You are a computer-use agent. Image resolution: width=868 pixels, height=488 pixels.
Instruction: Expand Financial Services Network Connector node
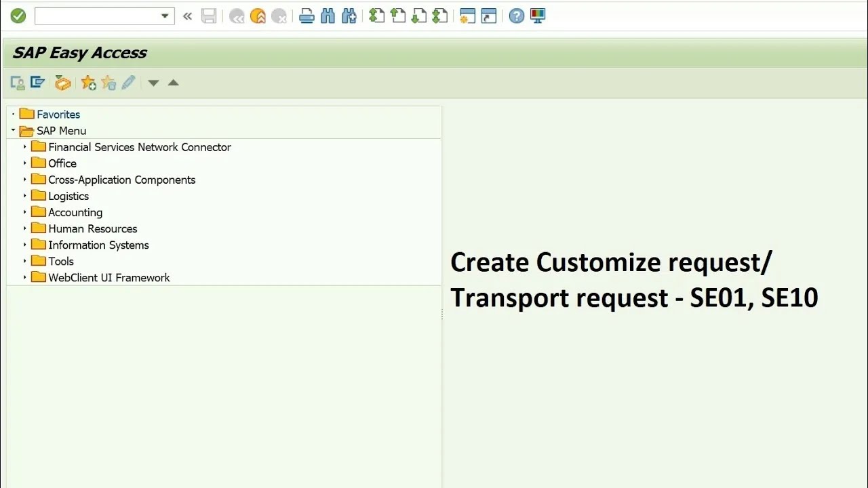tap(25, 146)
